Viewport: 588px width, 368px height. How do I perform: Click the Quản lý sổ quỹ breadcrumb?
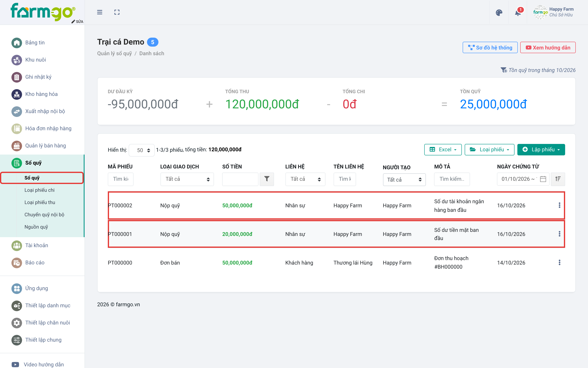pos(115,54)
